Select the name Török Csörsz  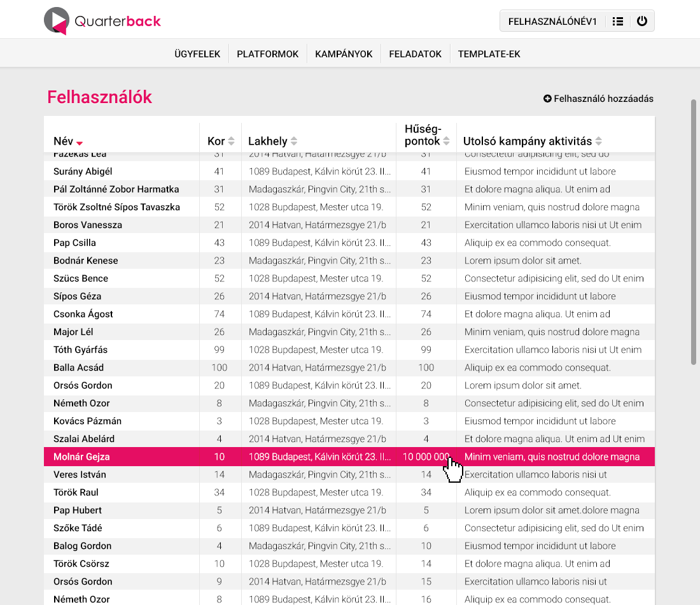click(81, 564)
